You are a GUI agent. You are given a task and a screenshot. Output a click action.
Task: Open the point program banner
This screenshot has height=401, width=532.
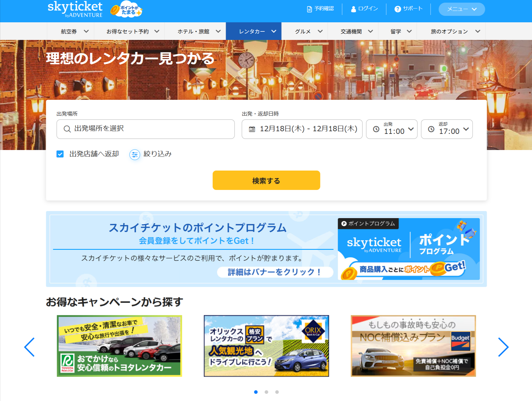tap(266, 249)
